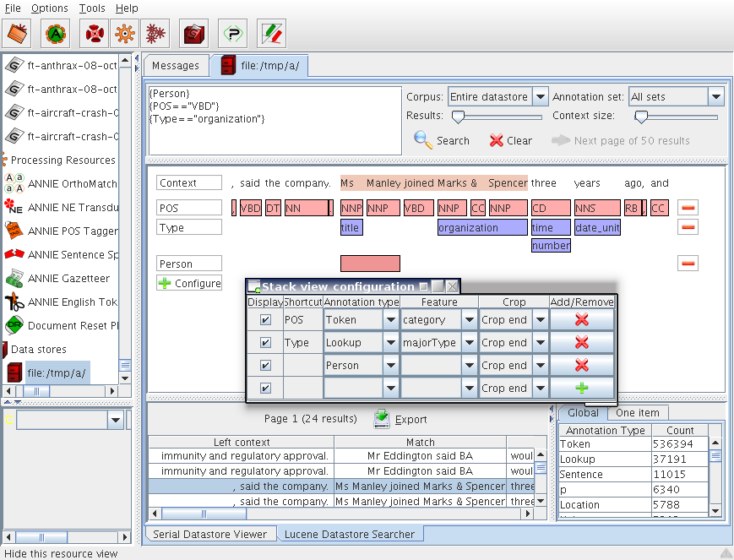Click the red Clear icon
This screenshot has width=734, height=560.
(497, 140)
